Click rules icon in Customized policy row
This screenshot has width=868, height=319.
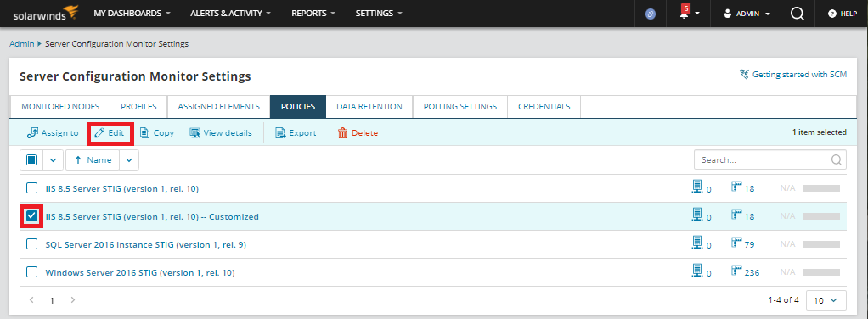(736, 215)
